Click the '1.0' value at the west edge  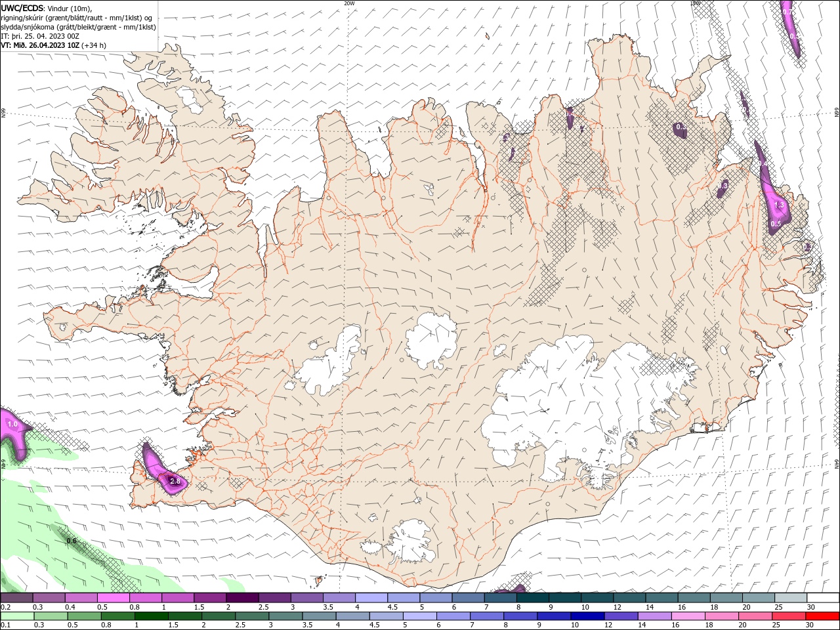click(12, 424)
